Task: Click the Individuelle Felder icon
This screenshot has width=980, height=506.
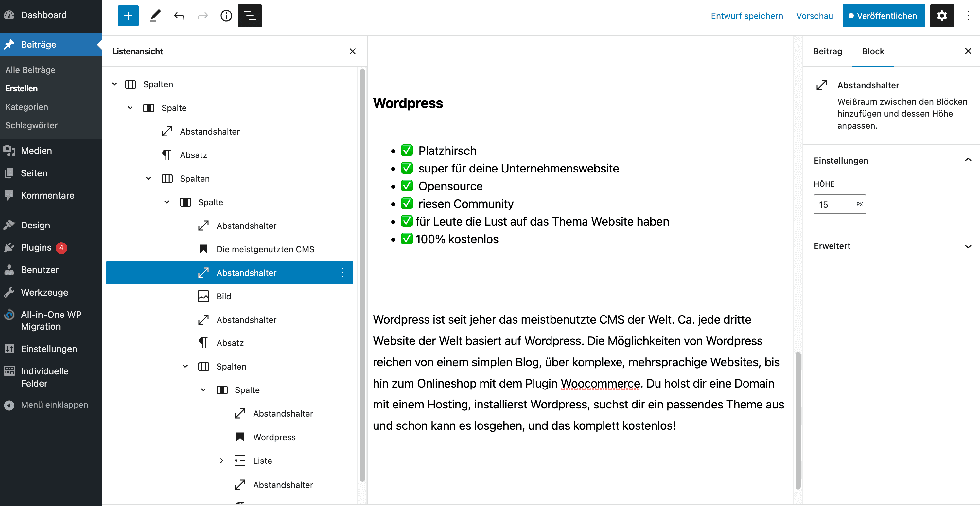Action: point(9,371)
